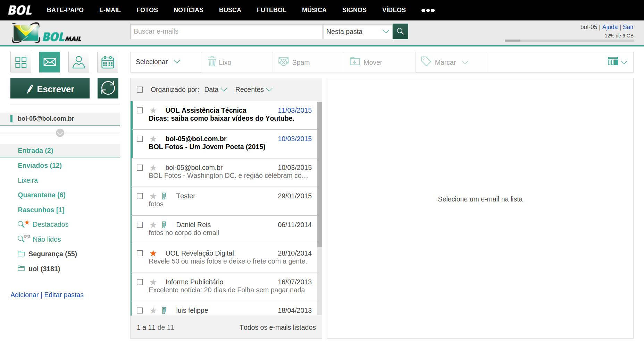
Task: Check the Informe Publicitário email checkbox
Action: pos(140,282)
